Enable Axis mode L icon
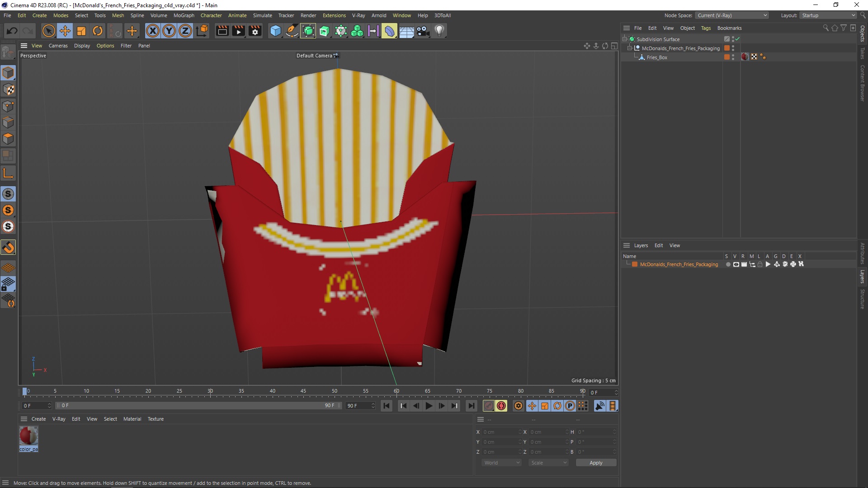The width and height of the screenshot is (868, 488). pos(8,173)
